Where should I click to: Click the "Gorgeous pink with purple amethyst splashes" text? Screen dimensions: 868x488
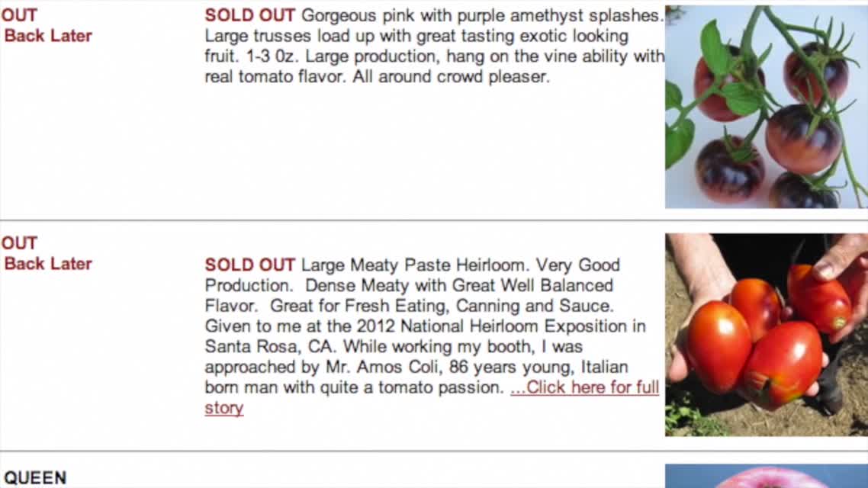[481, 16]
